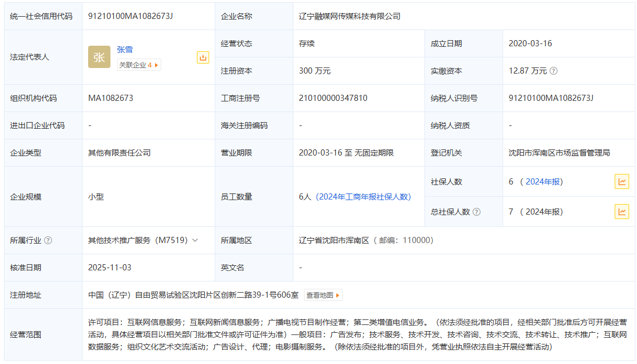Expand 关联企业 4 related companies
Viewport: 637px width, 364px height.
138,65
